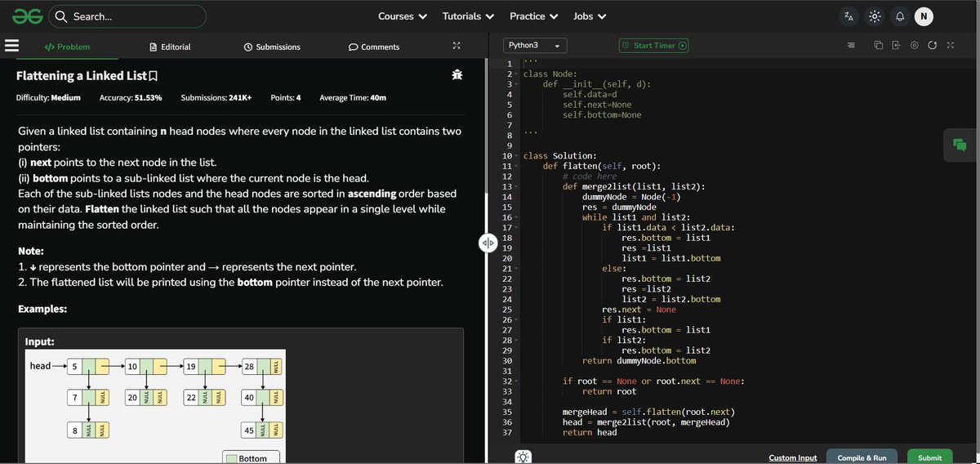Image resolution: width=980 pixels, height=464 pixels.
Task: Click the '# code here' comment
Action: [x=590, y=176]
